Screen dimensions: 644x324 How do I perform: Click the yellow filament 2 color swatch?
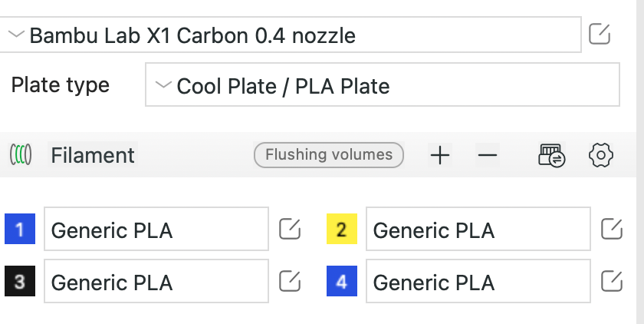(x=342, y=230)
